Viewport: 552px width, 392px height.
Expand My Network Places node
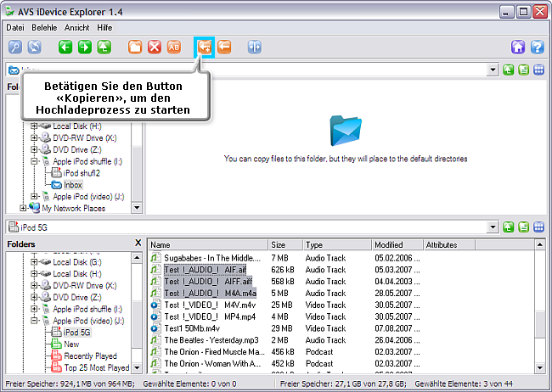pyautogui.click(x=23, y=208)
